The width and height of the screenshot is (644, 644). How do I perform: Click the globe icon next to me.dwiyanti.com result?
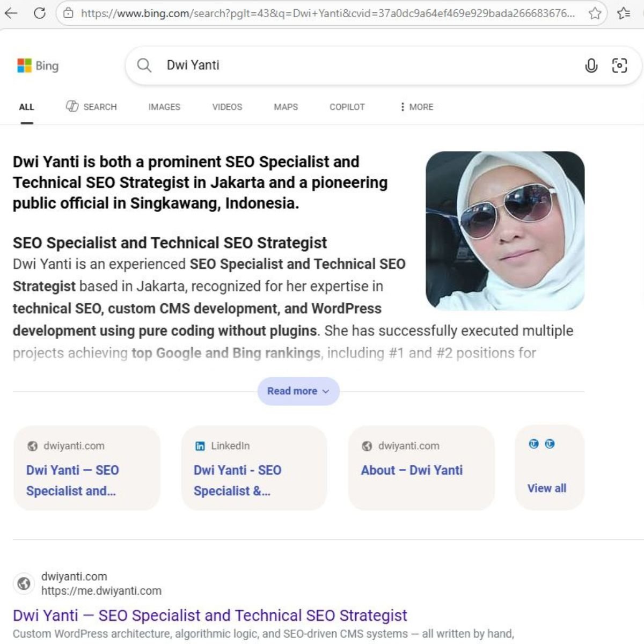pos(24,583)
